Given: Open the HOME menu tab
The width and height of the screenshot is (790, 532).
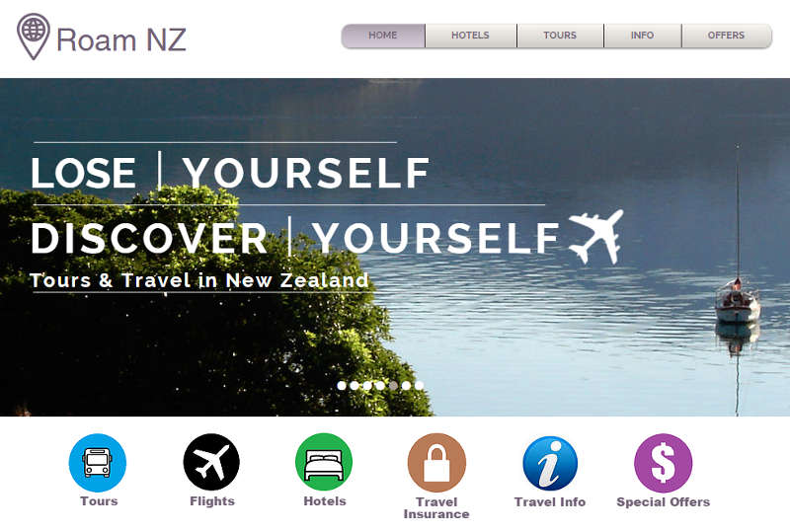Looking at the screenshot, I should (383, 36).
